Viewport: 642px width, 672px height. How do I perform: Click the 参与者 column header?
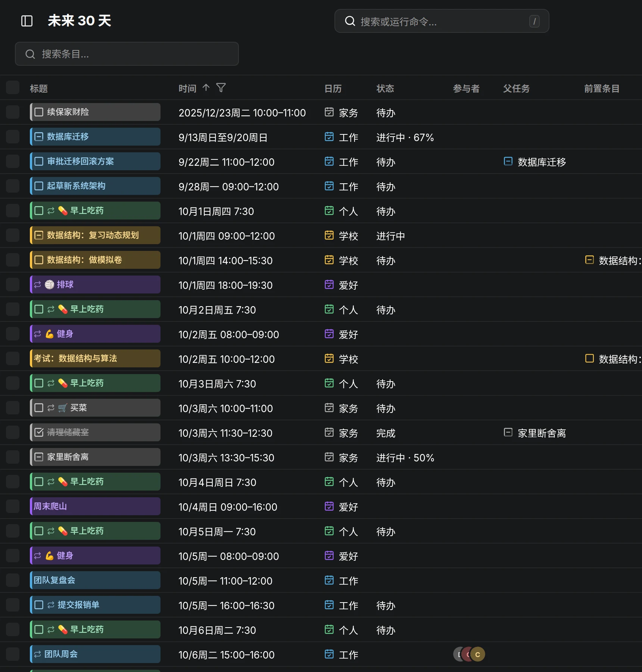pos(466,88)
